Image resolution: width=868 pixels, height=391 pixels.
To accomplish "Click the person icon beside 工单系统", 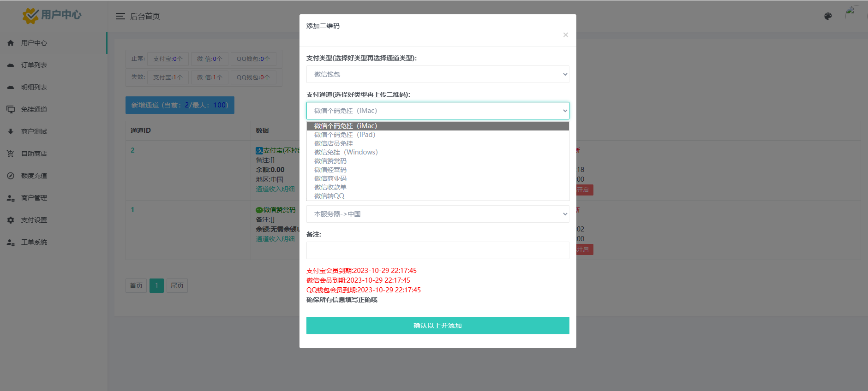I will click(x=11, y=242).
